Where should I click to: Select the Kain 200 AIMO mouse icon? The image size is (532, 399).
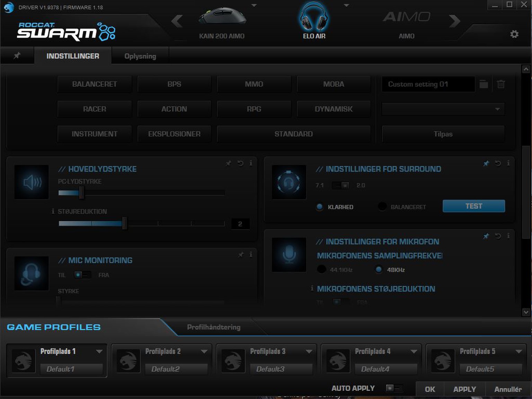point(222,16)
